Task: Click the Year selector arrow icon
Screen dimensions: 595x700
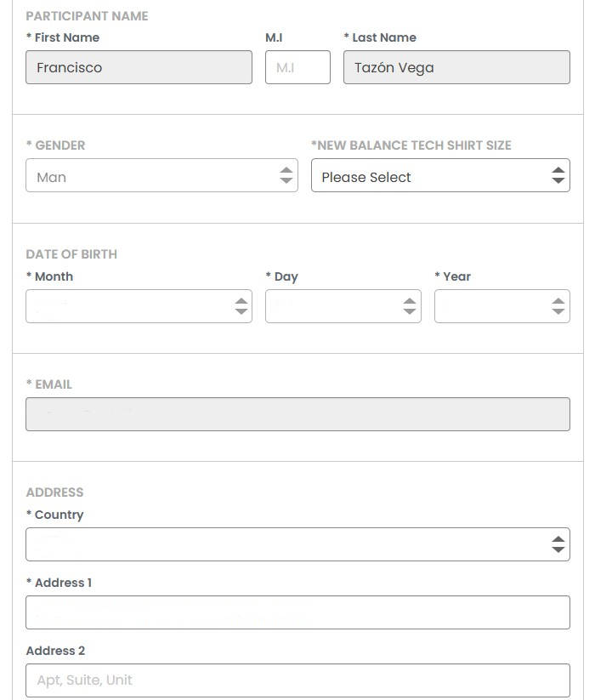Action: tap(558, 306)
